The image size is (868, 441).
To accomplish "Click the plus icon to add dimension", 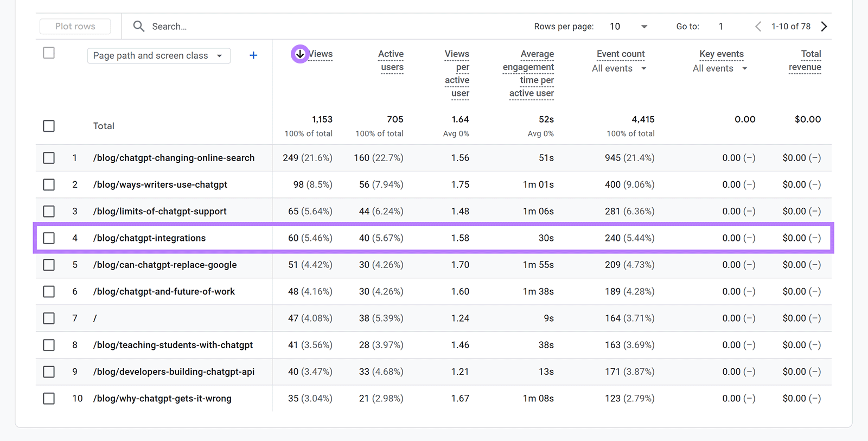I will click(x=253, y=55).
